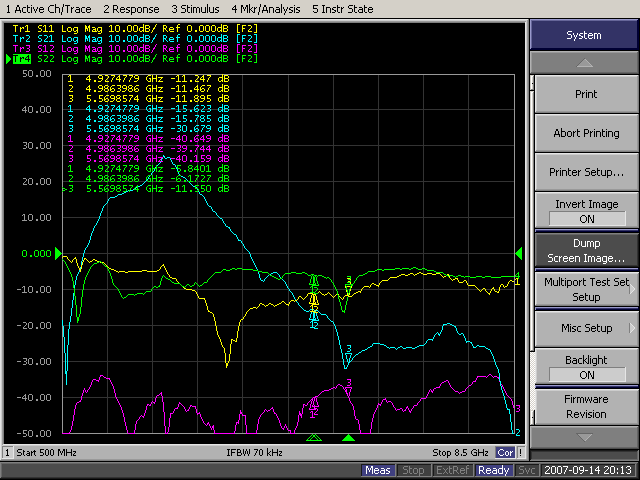Viewport: 640px width, 480px height.
Task: Click the Svc service status indicator
Action: tap(528, 470)
